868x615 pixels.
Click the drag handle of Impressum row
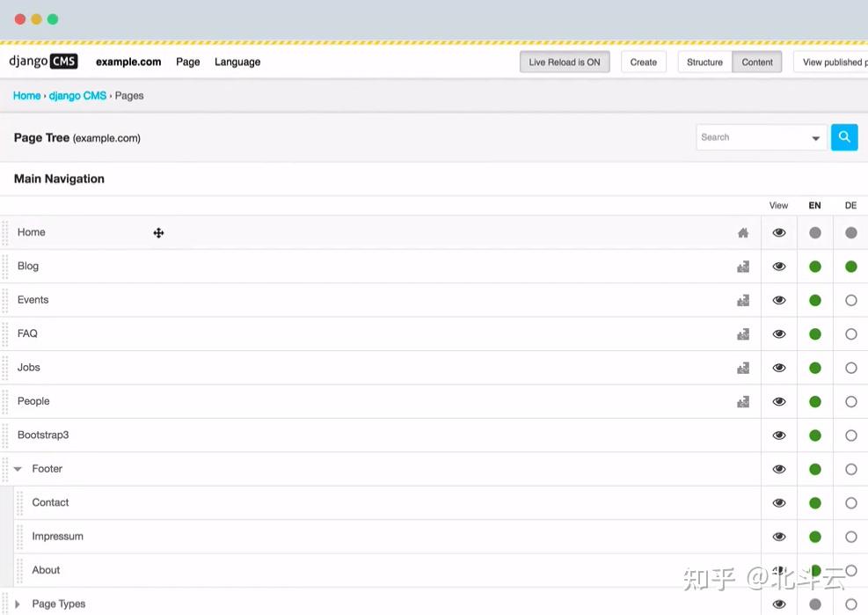[x=19, y=537]
